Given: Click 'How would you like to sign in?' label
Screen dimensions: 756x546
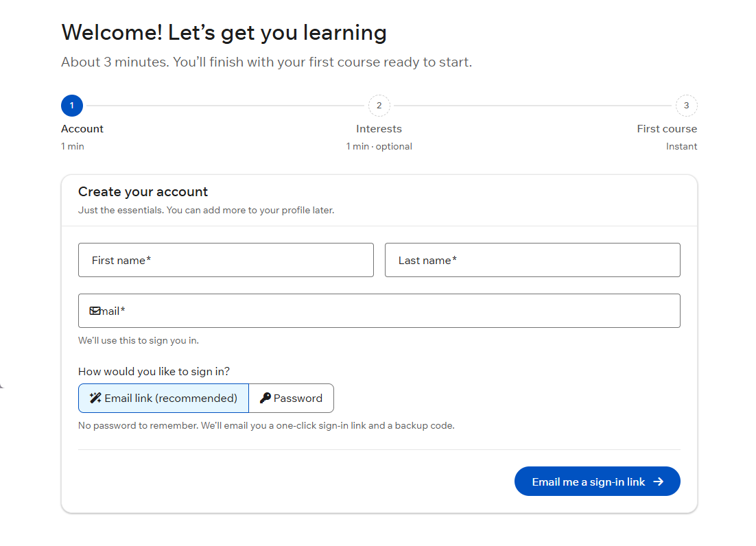Looking at the screenshot, I should 154,372.
